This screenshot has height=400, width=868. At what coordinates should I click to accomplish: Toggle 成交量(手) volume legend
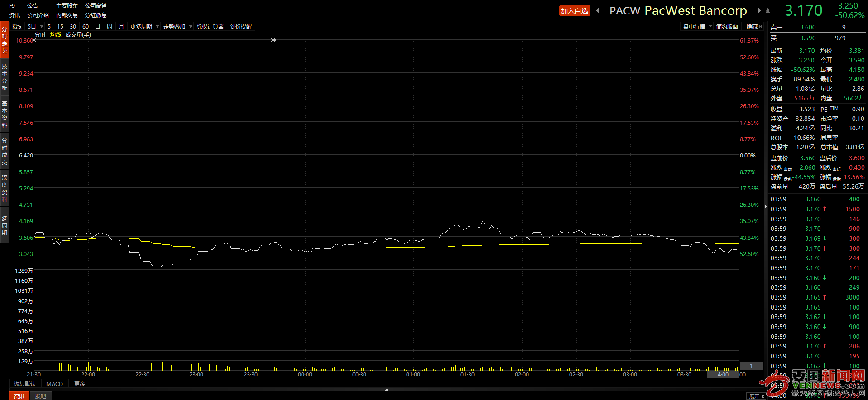(78, 35)
